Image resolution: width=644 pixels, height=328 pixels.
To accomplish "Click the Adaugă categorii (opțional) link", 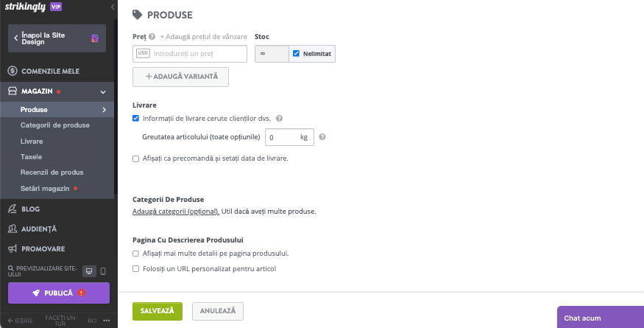I will pyautogui.click(x=176, y=212).
